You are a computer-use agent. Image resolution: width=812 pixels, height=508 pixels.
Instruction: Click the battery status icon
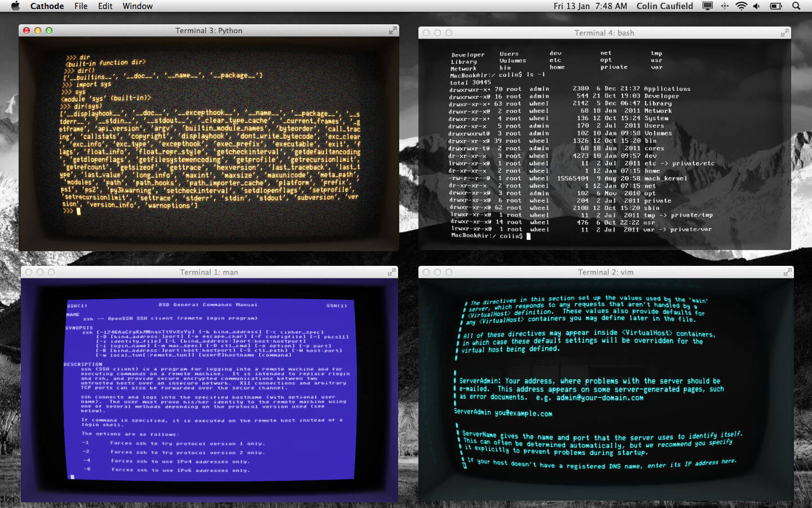[776, 6]
